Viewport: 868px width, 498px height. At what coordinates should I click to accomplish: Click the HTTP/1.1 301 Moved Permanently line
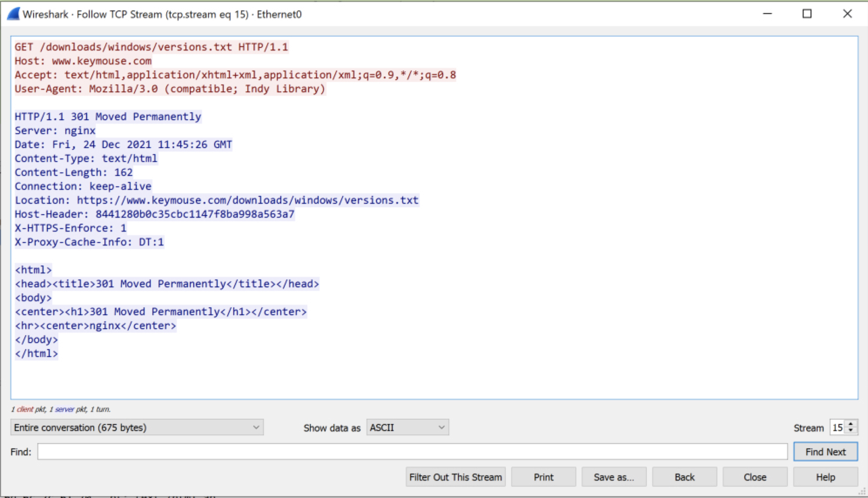[108, 117]
